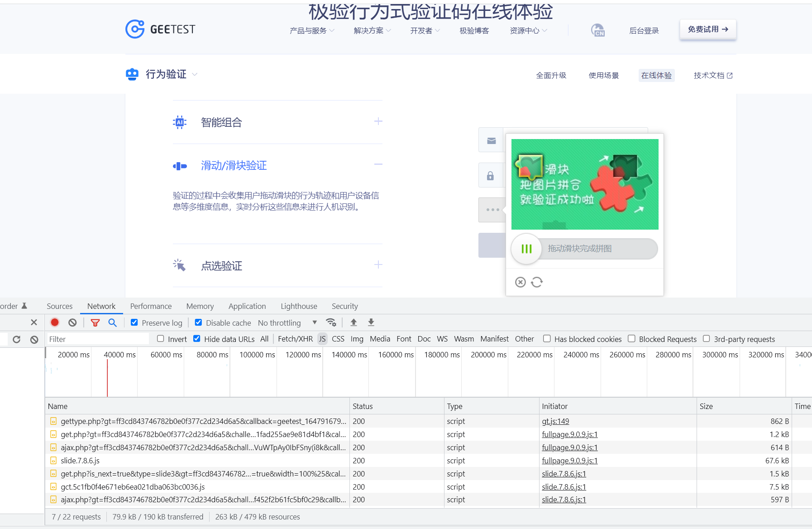
Task: Open the Application tab
Action: point(247,306)
